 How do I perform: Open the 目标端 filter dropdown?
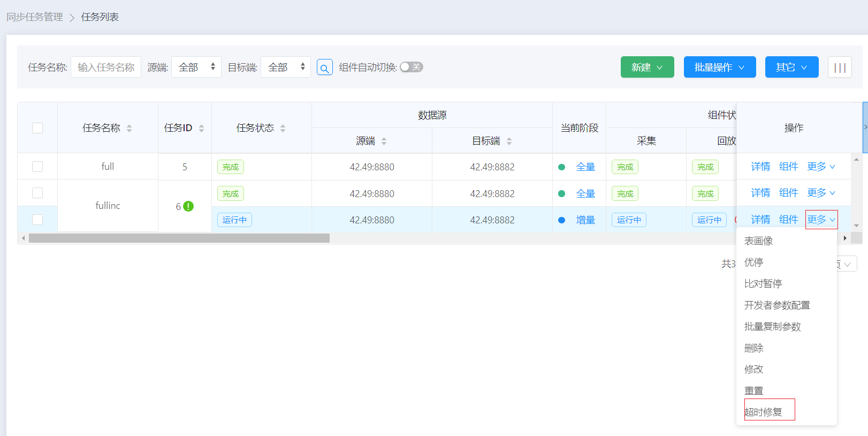pyautogui.click(x=286, y=67)
